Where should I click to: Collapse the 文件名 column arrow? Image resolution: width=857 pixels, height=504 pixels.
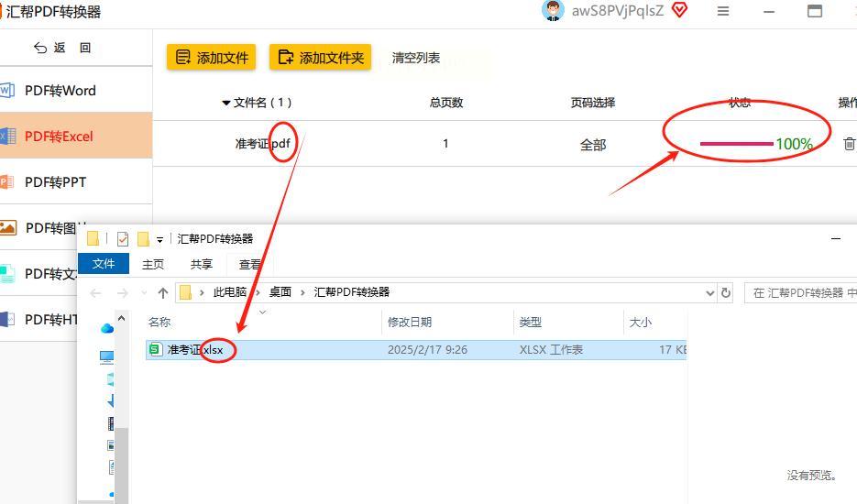click(x=225, y=103)
